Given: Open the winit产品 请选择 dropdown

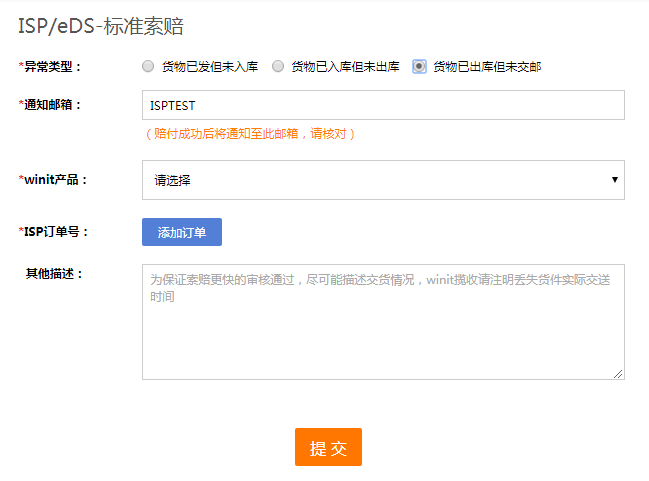Looking at the screenshot, I should click(383, 180).
